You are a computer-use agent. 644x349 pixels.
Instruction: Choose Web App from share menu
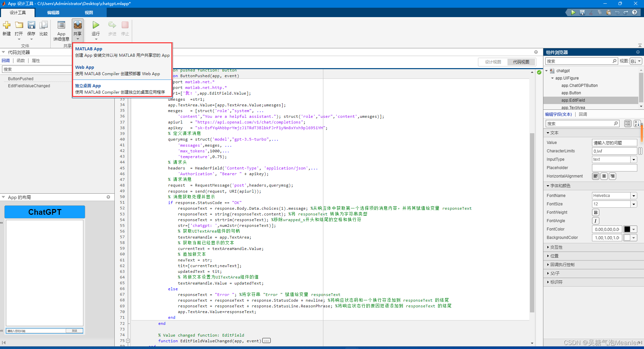coord(122,70)
